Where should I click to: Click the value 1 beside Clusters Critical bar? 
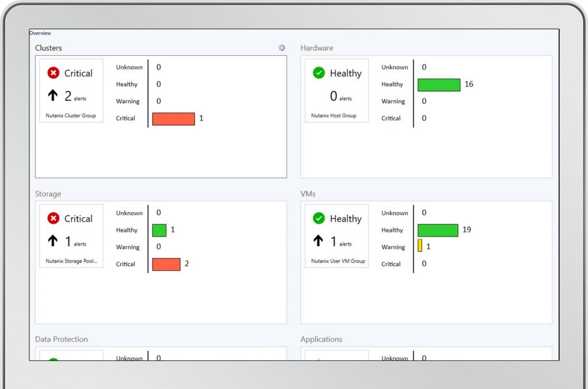point(202,118)
